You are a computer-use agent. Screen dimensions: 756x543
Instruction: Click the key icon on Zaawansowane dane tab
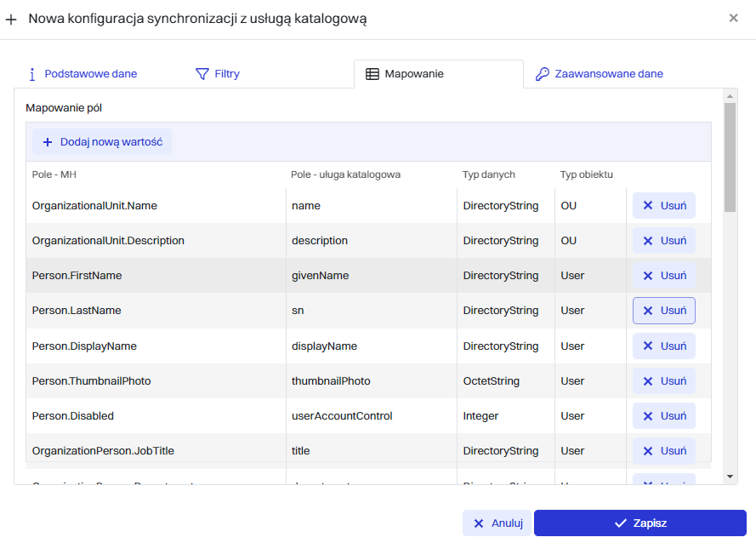[542, 74]
